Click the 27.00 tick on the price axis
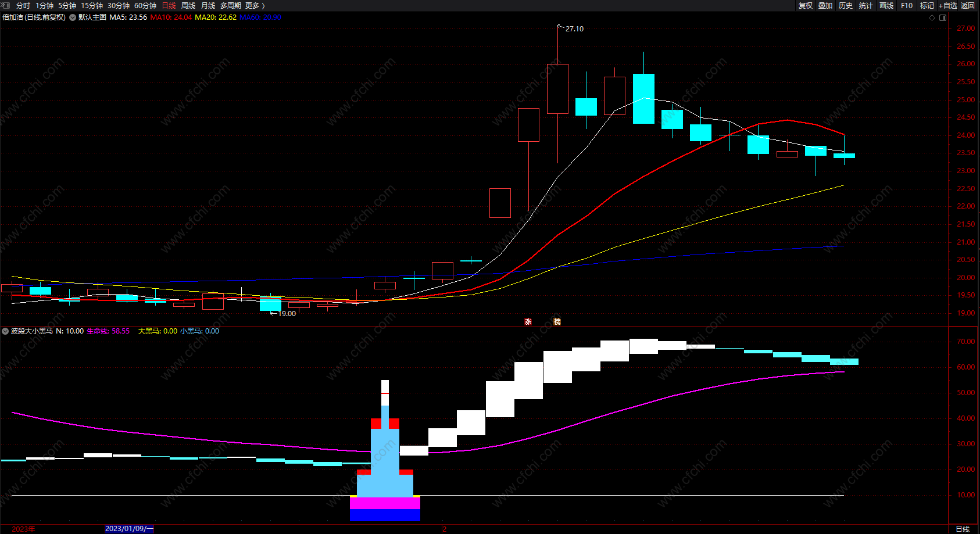 coord(966,28)
